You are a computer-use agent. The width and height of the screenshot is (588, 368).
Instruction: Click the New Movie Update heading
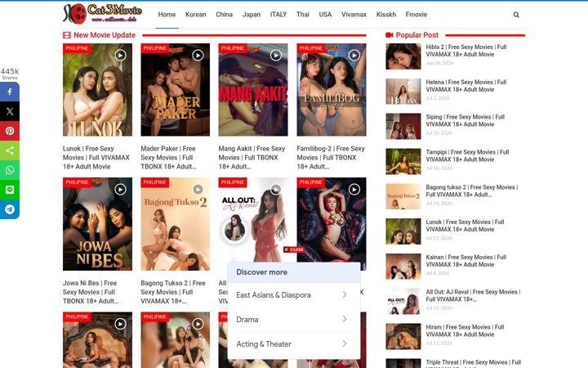105,35
